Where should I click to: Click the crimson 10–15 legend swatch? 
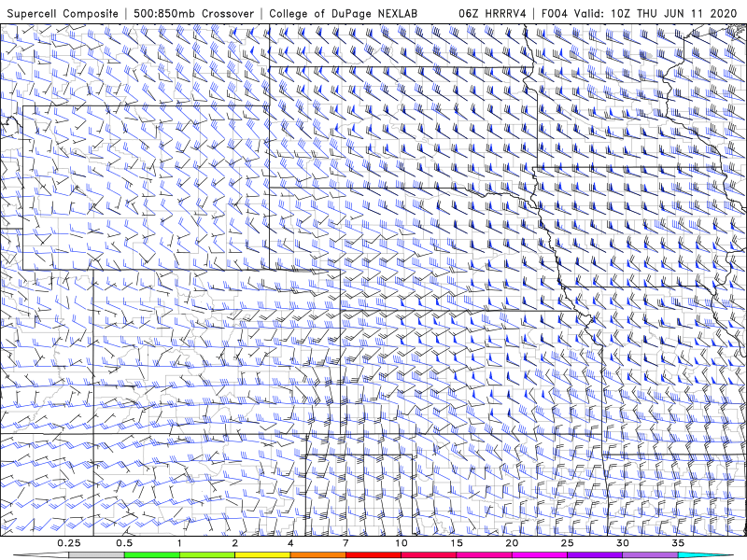(x=429, y=555)
